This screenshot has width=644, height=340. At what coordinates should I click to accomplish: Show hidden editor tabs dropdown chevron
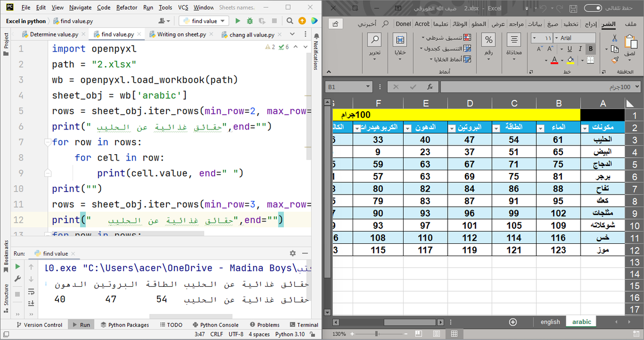coord(292,34)
